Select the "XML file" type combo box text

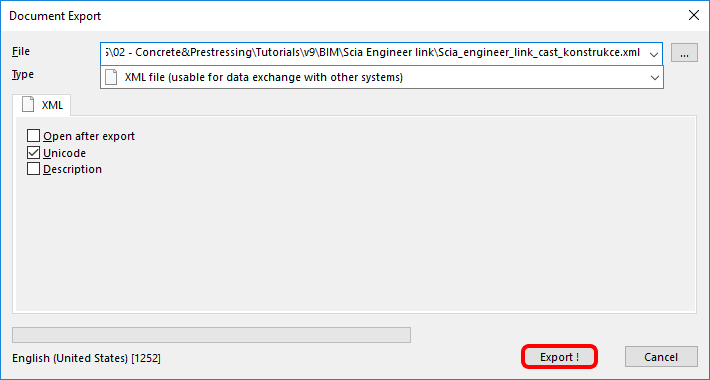[x=264, y=77]
